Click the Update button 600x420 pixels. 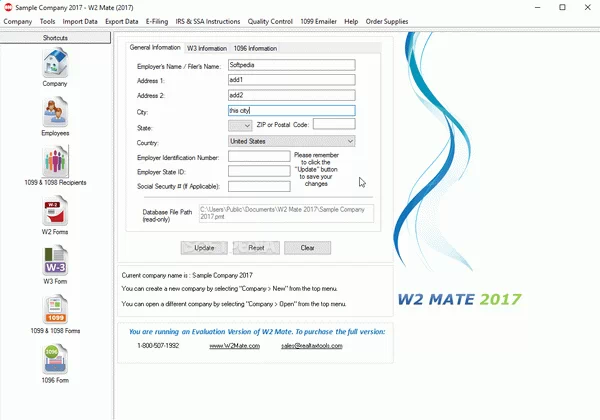pyautogui.click(x=204, y=248)
